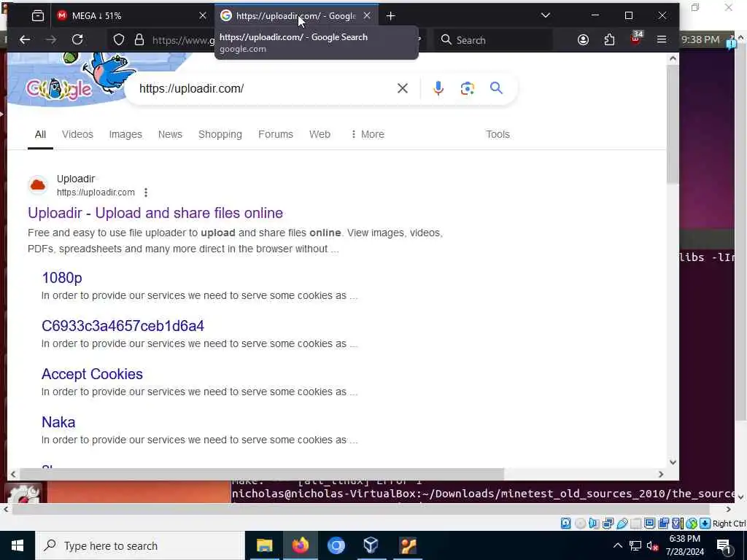Close the Google Search tab
This screenshot has width=747, height=560.
[367, 16]
